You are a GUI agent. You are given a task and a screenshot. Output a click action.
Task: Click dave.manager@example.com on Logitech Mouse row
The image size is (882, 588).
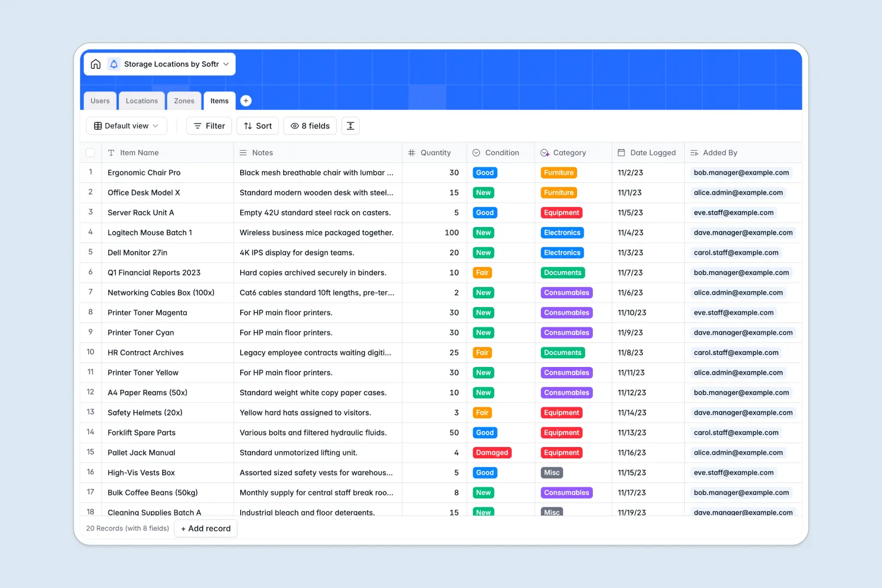tap(743, 232)
